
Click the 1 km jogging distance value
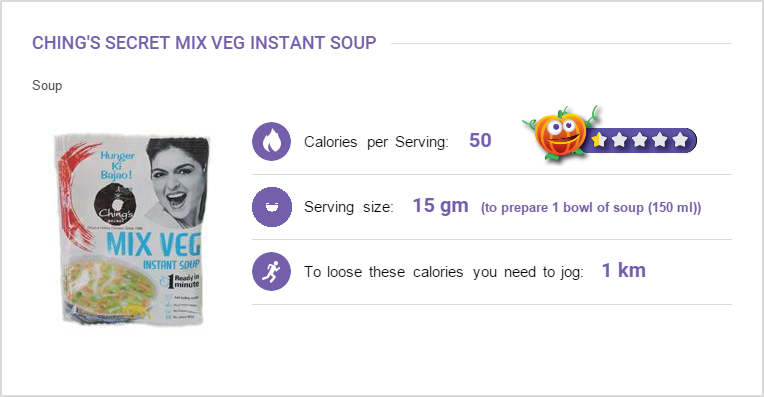tap(624, 270)
